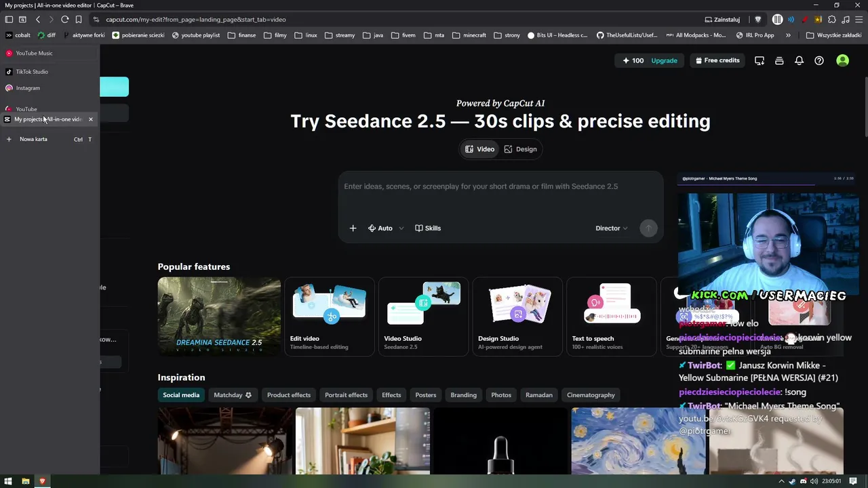The image size is (868, 488).
Task: Toggle the Brave vertical tabs sidebar icon
Action: click(9, 20)
